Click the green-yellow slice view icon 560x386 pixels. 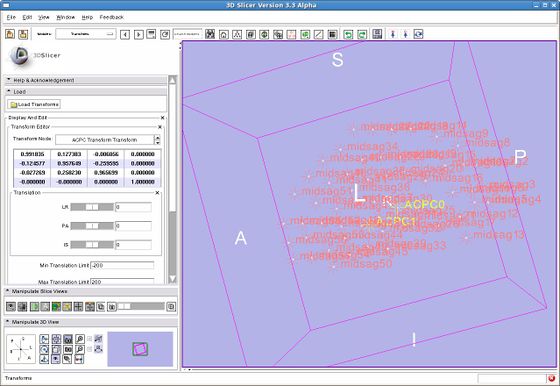56,306
